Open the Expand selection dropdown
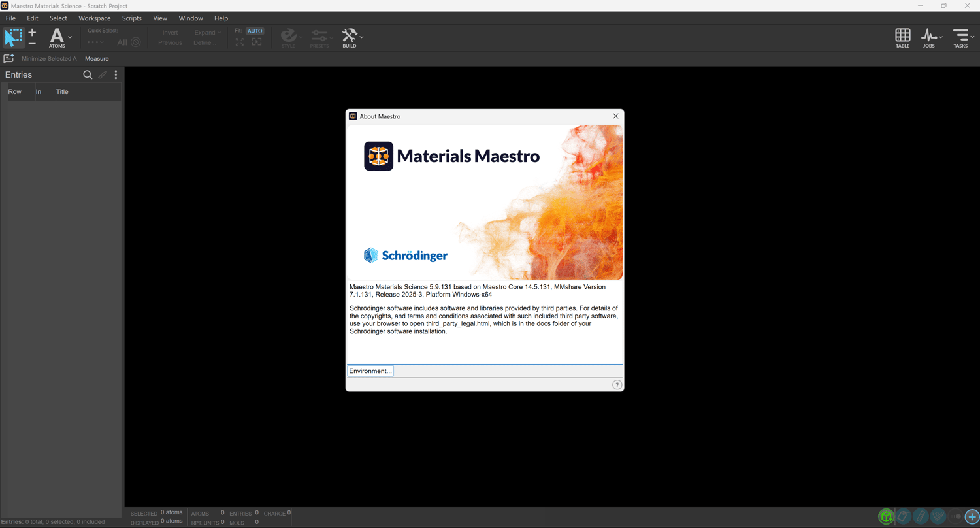Image resolution: width=980 pixels, height=528 pixels. (x=207, y=33)
